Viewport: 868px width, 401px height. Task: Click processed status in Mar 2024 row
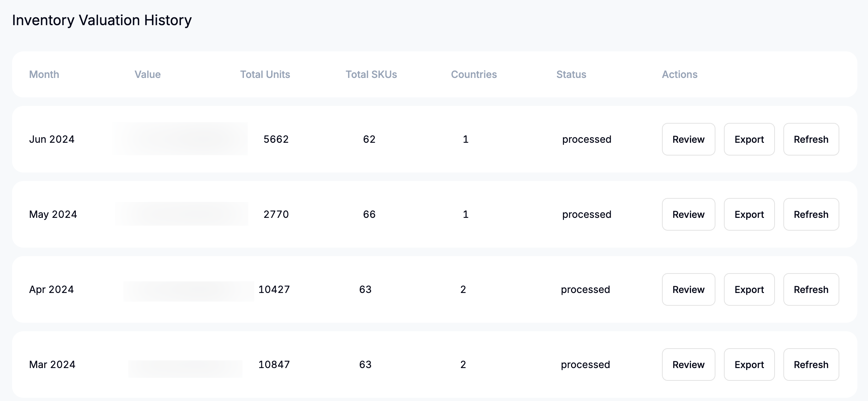tap(586, 365)
